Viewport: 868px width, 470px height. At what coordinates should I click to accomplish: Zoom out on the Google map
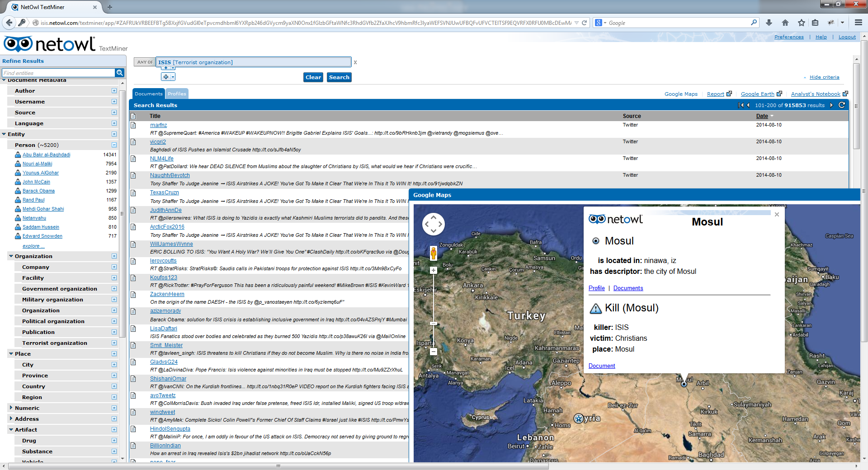(433, 352)
